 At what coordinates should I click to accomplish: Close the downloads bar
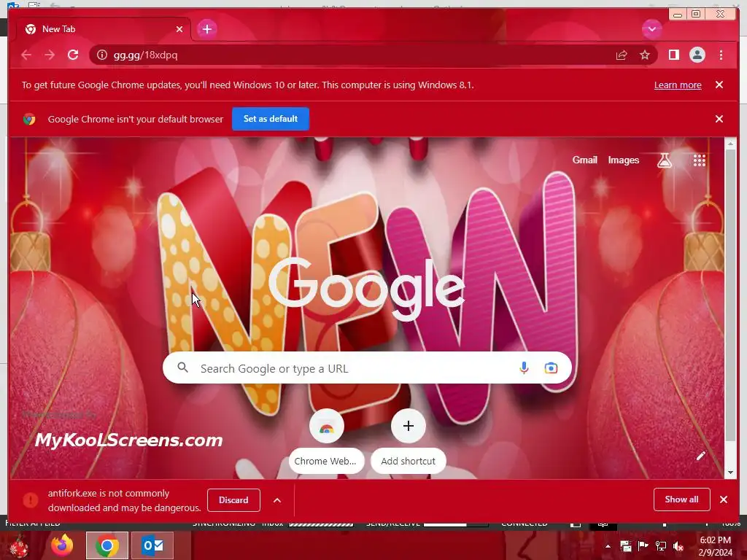[724, 499]
